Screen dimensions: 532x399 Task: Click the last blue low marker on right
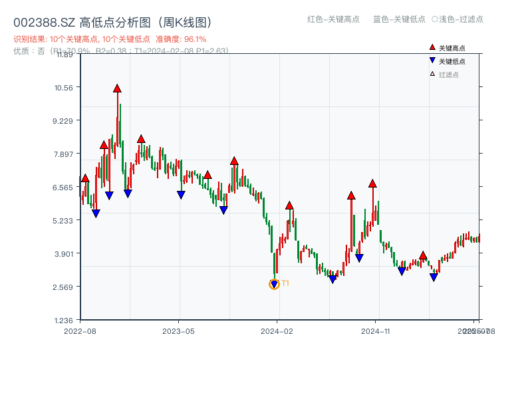click(434, 277)
